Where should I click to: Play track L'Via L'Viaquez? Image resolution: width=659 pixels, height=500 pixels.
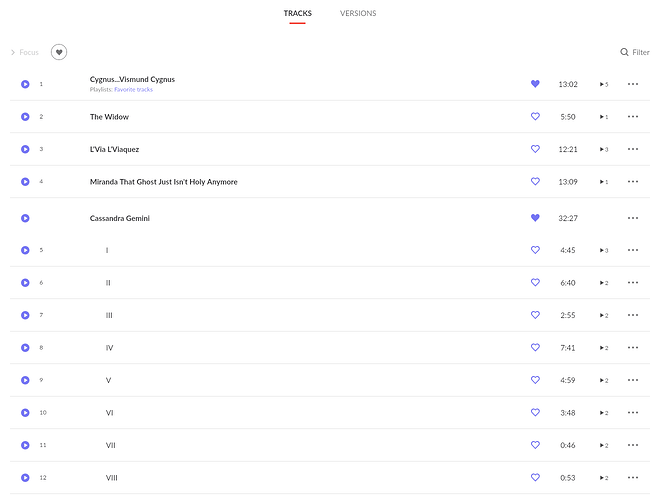[x=25, y=149]
